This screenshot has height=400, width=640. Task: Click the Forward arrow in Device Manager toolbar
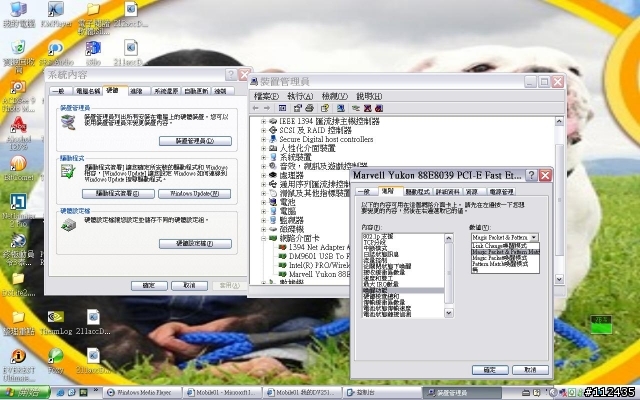(267, 108)
